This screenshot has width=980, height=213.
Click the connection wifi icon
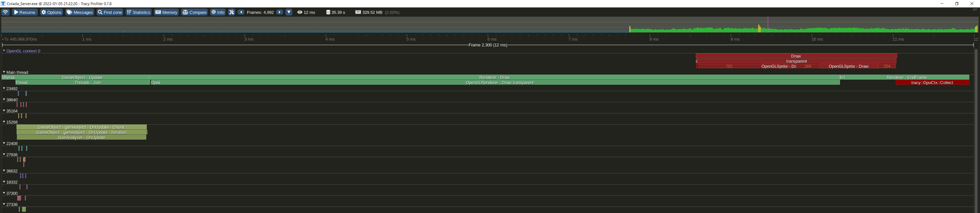(5, 12)
